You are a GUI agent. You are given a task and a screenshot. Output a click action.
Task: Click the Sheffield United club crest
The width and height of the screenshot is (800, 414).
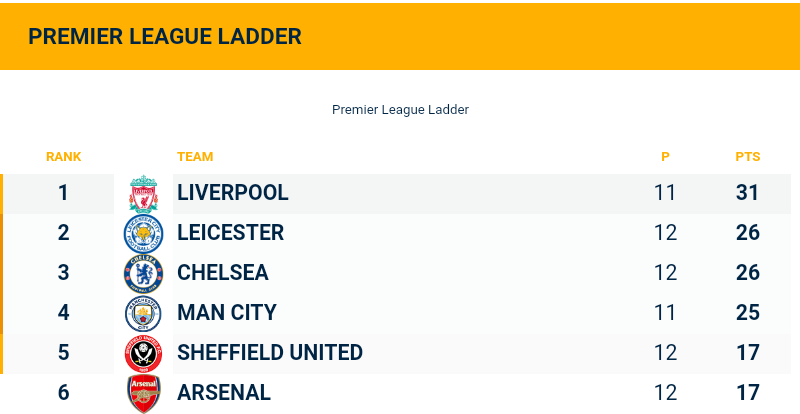pos(143,354)
